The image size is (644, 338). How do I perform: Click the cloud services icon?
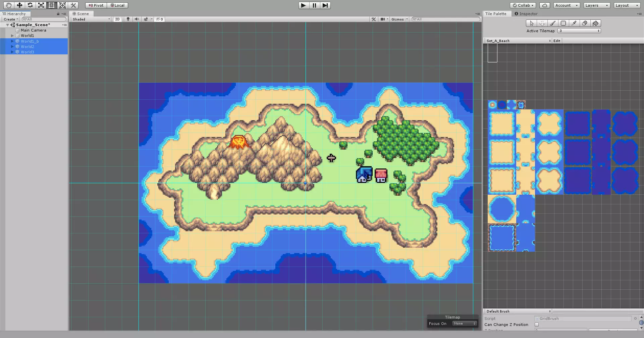tap(545, 5)
